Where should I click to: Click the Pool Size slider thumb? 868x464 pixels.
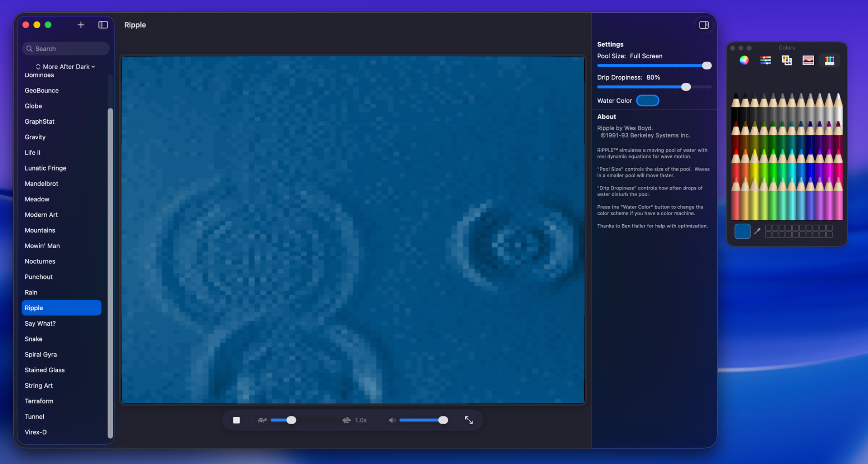click(707, 66)
